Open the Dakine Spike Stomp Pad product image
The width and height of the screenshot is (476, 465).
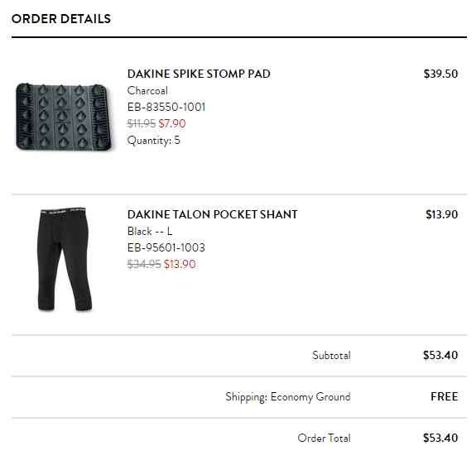(x=64, y=117)
